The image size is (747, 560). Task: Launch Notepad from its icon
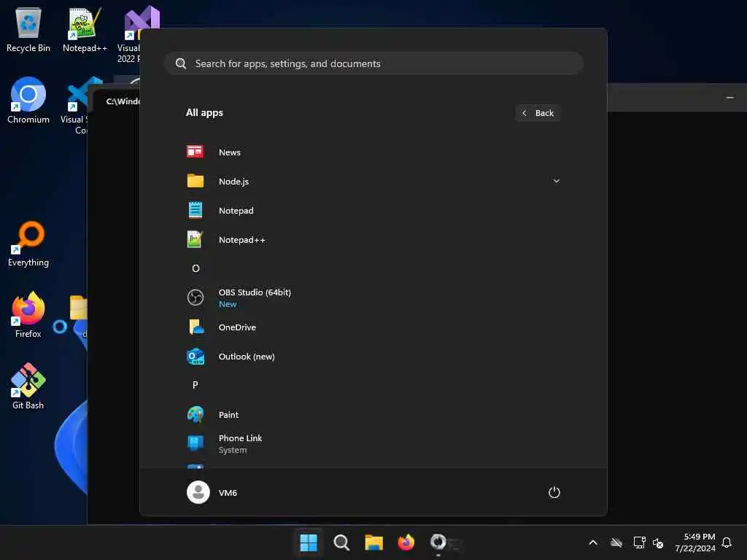tap(196, 210)
